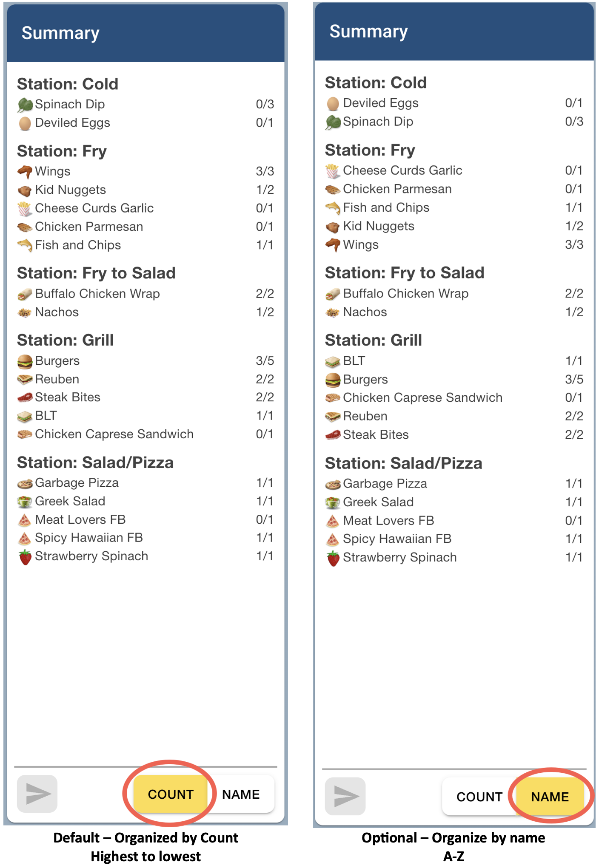Screen dimensions: 599x868
Task: Click the Burgers icon in the right panel
Action: 333,380
